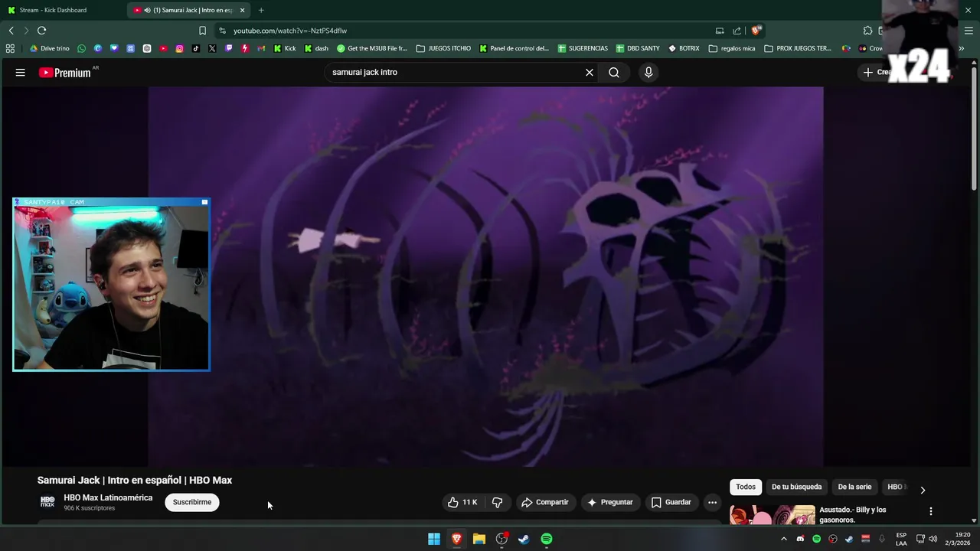The height and width of the screenshot is (551, 980).
Task: Subscribe via the Suscribirme button
Action: [x=191, y=502]
